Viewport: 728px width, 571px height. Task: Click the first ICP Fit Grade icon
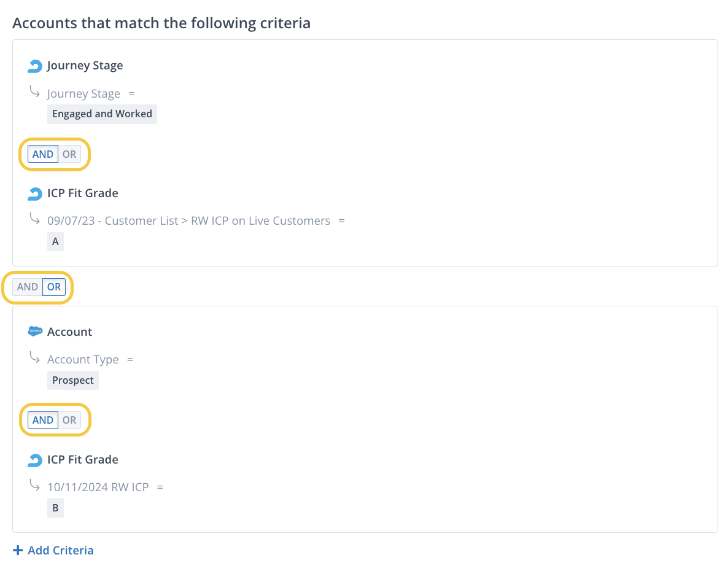pos(35,194)
